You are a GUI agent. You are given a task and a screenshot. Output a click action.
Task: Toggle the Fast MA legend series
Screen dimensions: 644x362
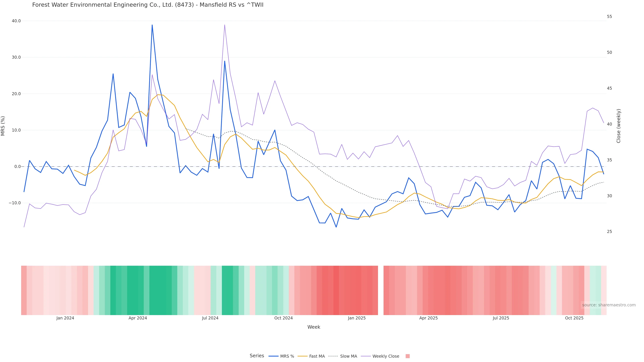(x=317, y=356)
